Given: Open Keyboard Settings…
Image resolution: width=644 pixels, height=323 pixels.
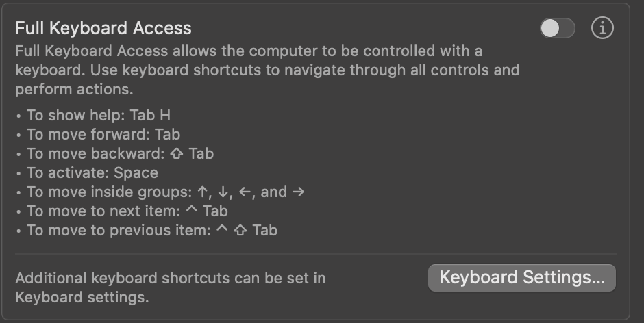Looking at the screenshot, I should click(522, 278).
